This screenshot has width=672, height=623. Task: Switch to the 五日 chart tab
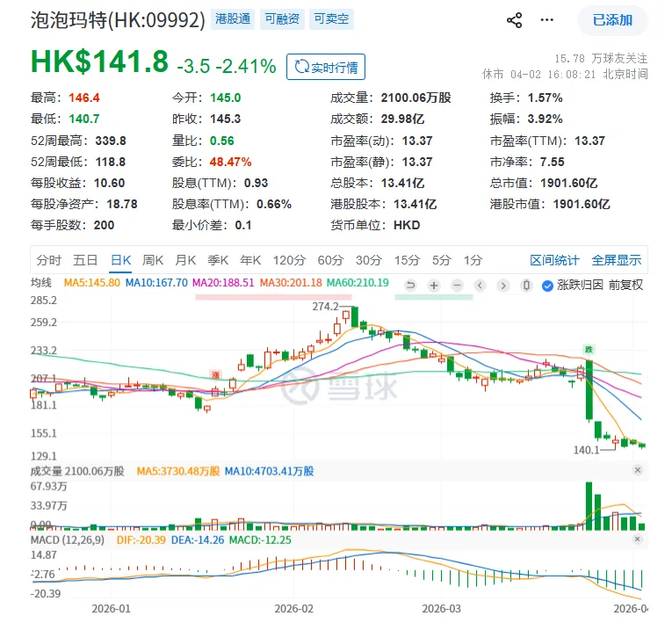[x=85, y=260]
